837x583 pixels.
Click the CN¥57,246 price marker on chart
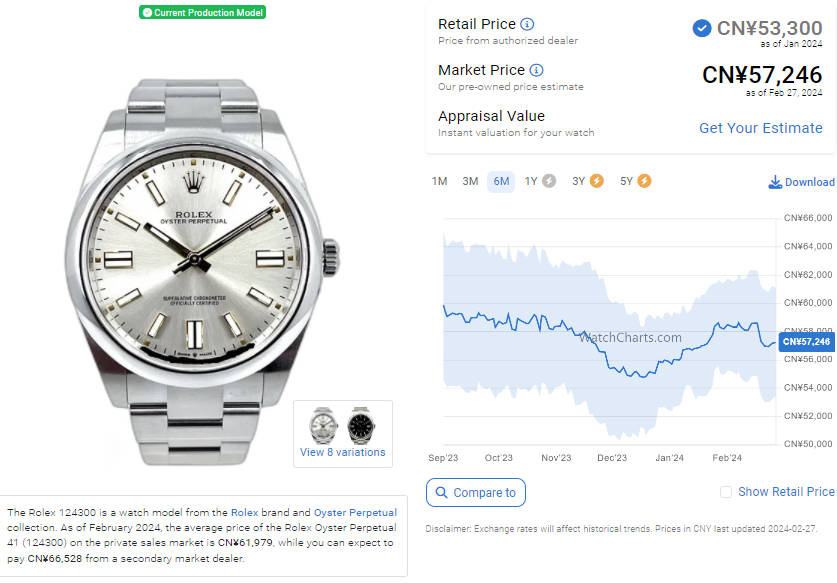tap(807, 342)
